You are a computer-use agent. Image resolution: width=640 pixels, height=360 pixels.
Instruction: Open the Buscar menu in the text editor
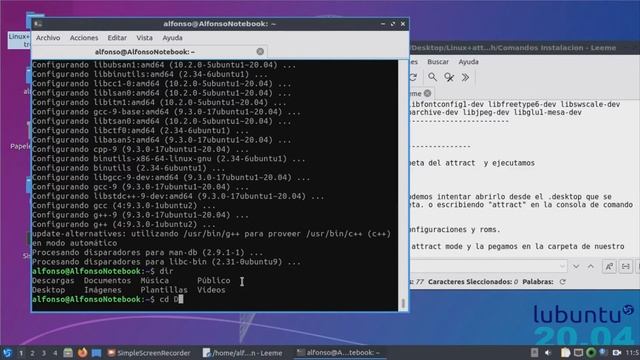click(x=438, y=62)
